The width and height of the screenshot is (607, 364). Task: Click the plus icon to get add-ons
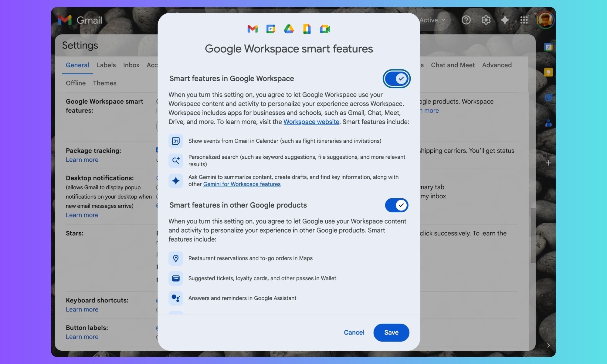point(548,163)
